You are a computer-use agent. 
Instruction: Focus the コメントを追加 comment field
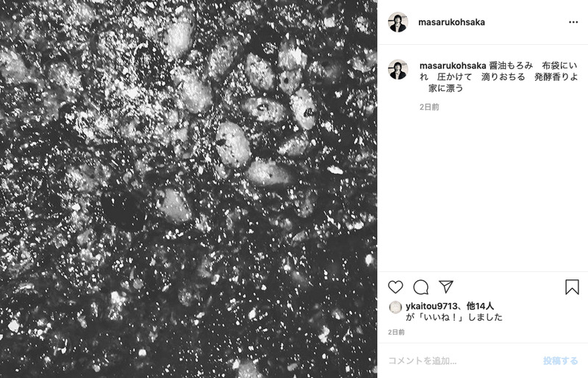coord(462,361)
